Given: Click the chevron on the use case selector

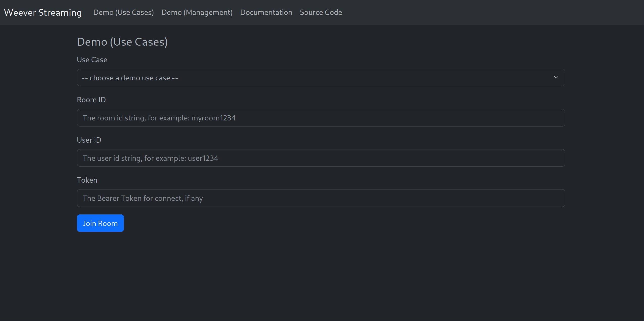Looking at the screenshot, I should [556, 77].
